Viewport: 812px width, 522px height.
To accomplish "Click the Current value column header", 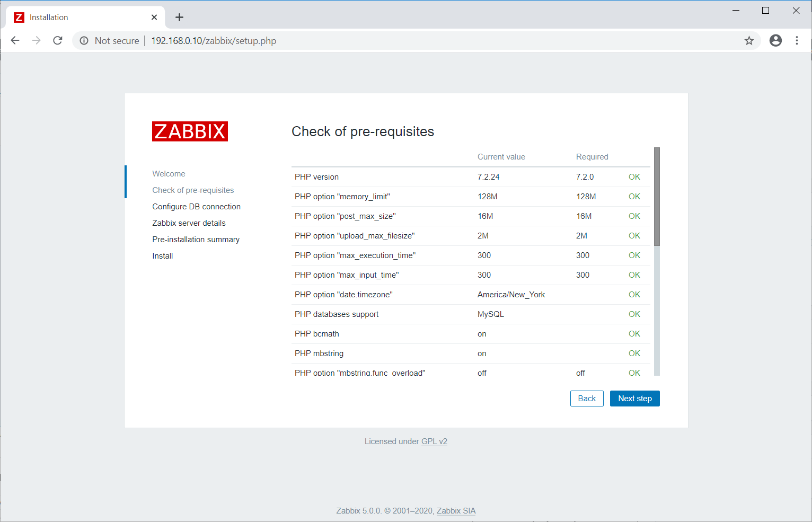I will tap(501, 157).
